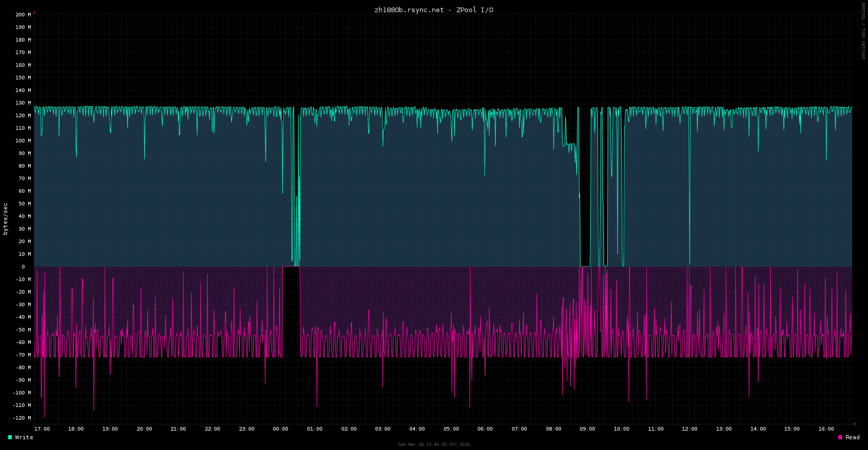This screenshot has height=450, width=868.
Task: Click the 0 baseline y-axis label
Action: tap(23, 267)
